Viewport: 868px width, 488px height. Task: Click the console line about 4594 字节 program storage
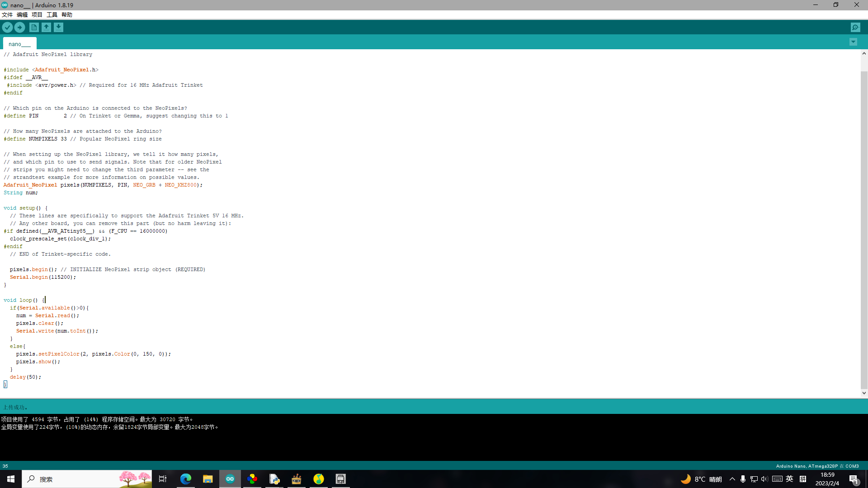click(x=97, y=419)
